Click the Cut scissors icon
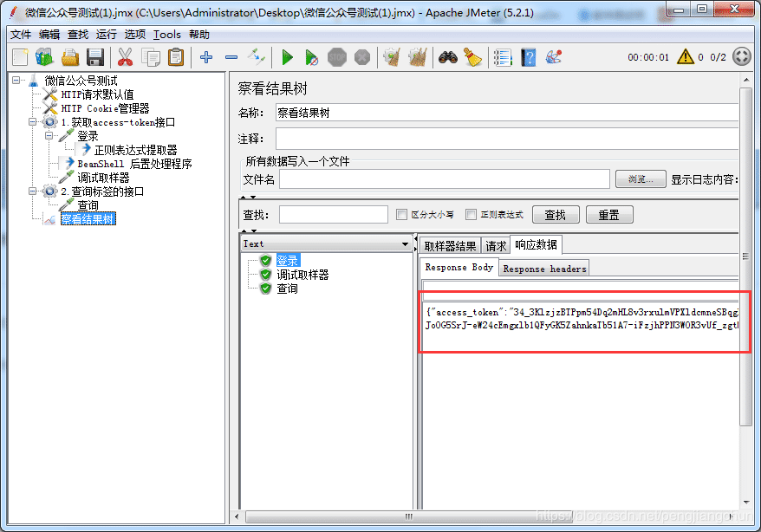 point(125,57)
